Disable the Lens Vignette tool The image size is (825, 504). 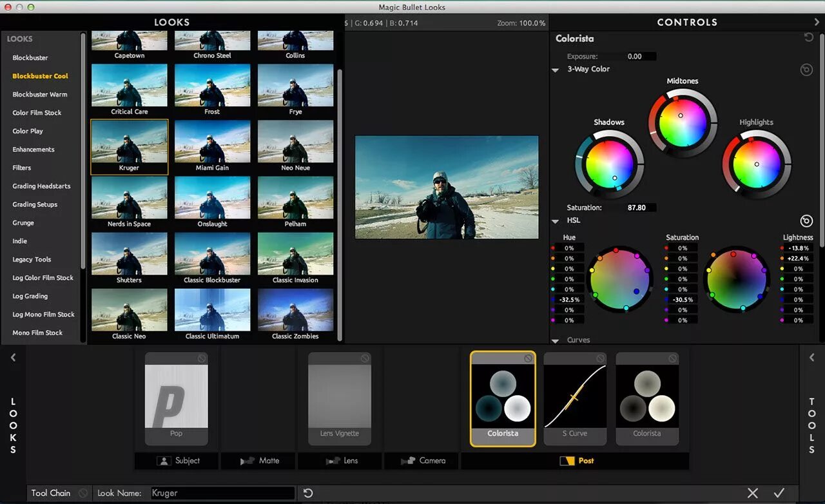coord(365,358)
